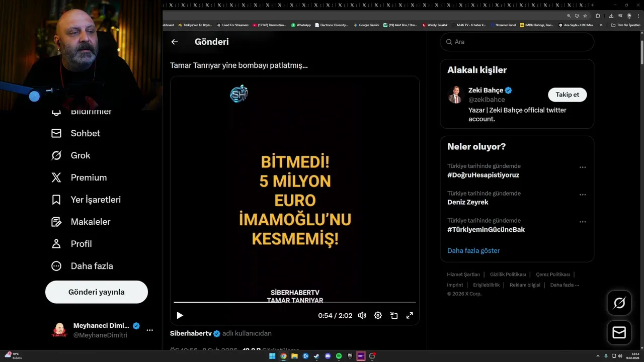
Task: Open more options for #TürkiyeminGücüneBak trend
Action: coord(583,222)
